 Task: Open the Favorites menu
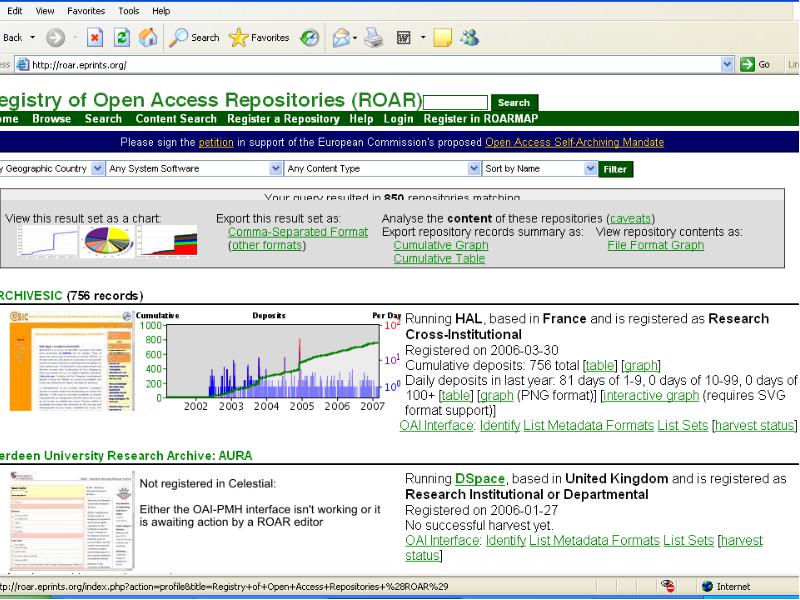click(86, 11)
